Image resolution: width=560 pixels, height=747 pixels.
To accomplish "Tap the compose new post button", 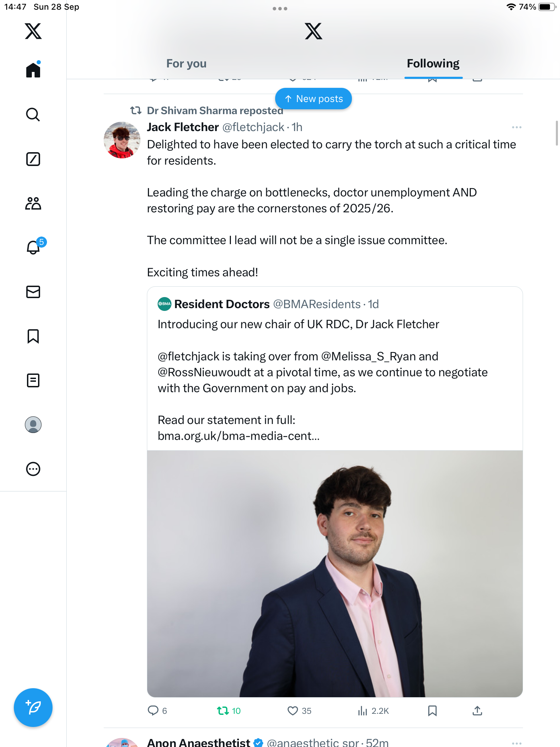I will click(x=33, y=708).
